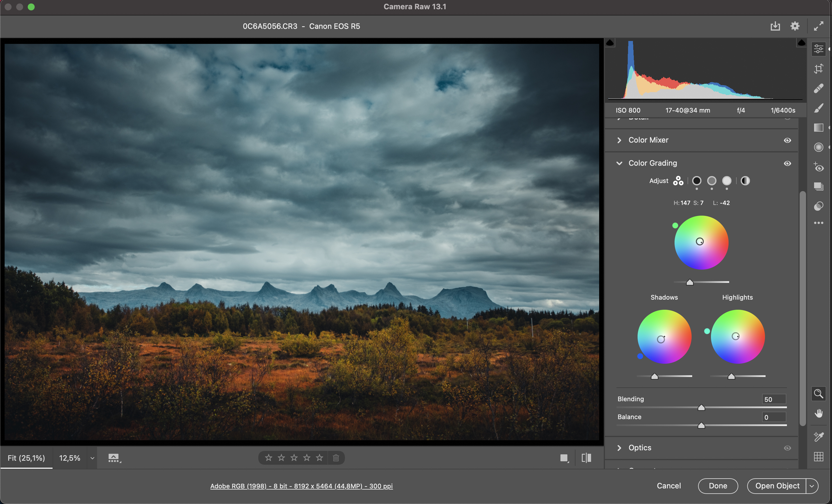Click the Midtones color wheel

(701, 242)
